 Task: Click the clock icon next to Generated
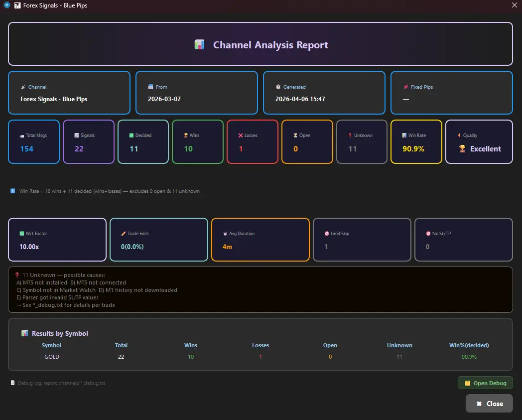point(278,87)
